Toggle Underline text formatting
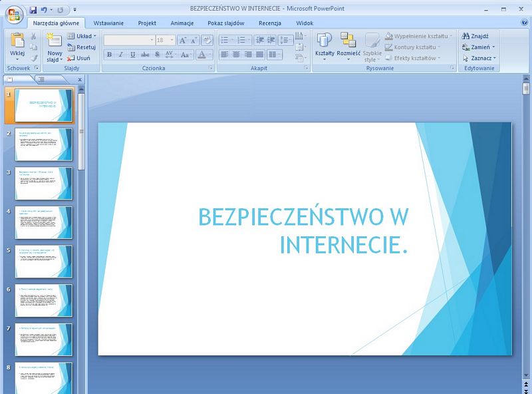532x394 pixels. 132,55
